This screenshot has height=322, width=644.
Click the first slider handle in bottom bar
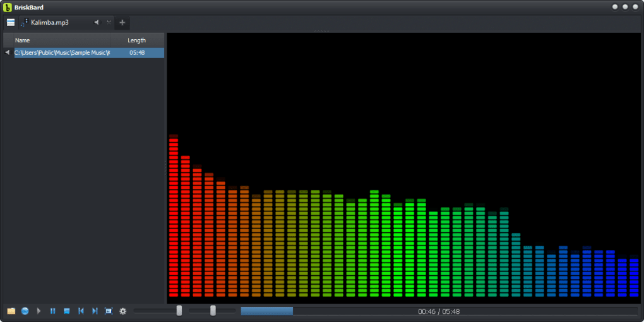[x=179, y=311]
